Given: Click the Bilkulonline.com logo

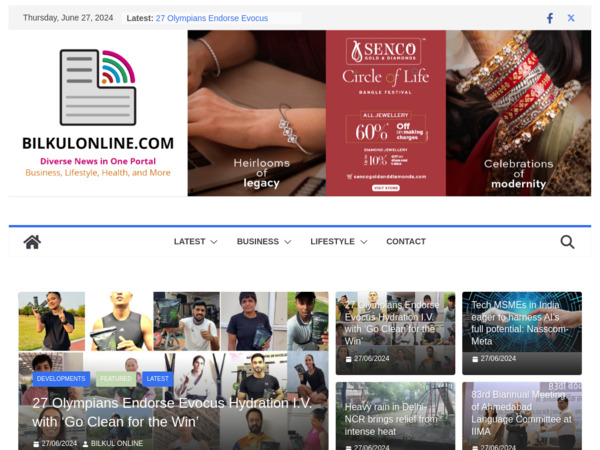Looking at the screenshot, I should point(98,113).
